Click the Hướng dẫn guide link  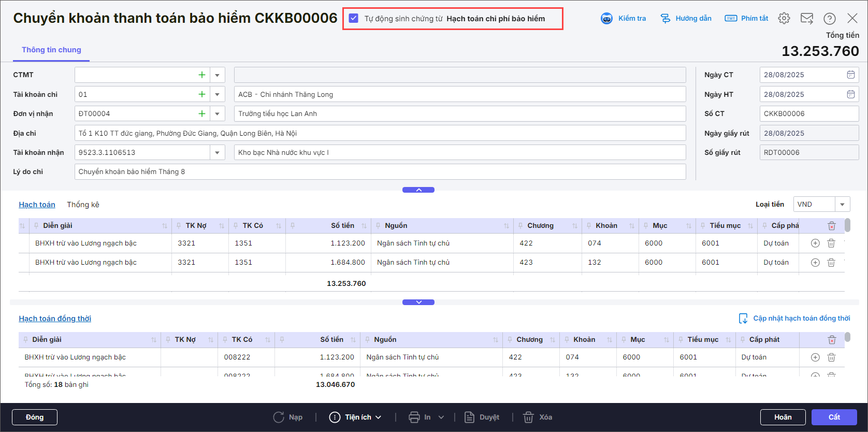[x=686, y=19]
